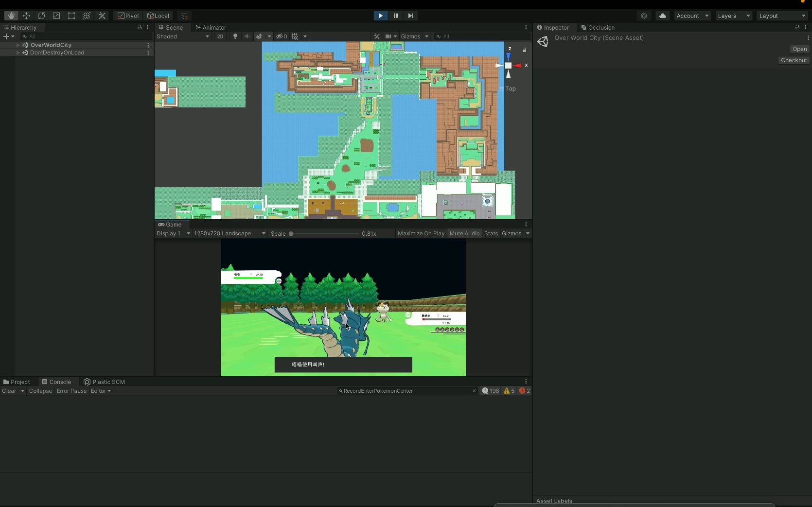Pause the game playback

pyautogui.click(x=395, y=16)
